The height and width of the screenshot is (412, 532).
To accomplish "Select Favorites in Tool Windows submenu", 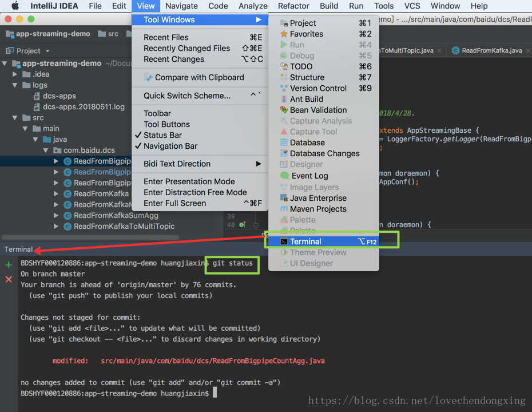I will tap(323, 34).
